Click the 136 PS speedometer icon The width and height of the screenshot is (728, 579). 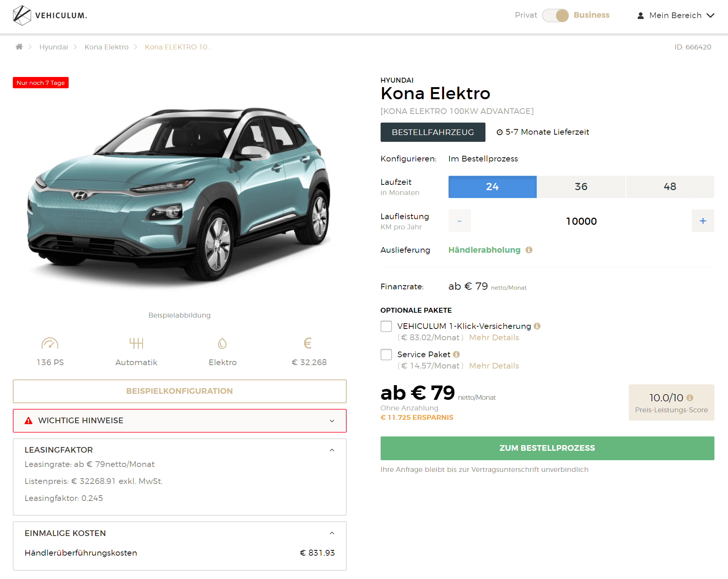point(50,343)
